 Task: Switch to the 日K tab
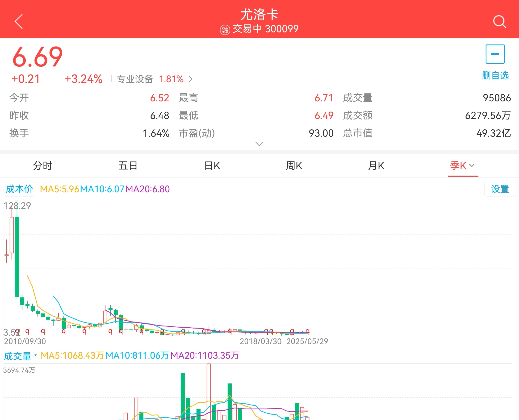[212, 166]
